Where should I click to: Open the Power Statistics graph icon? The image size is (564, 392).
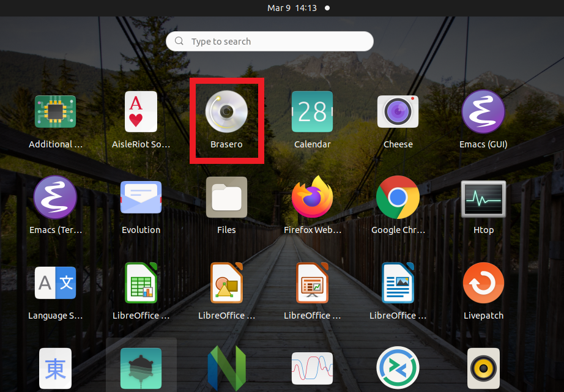312,369
